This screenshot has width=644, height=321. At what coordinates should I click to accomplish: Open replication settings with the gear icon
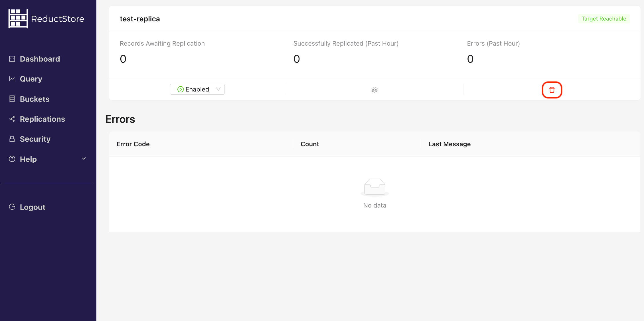[374, 90]
